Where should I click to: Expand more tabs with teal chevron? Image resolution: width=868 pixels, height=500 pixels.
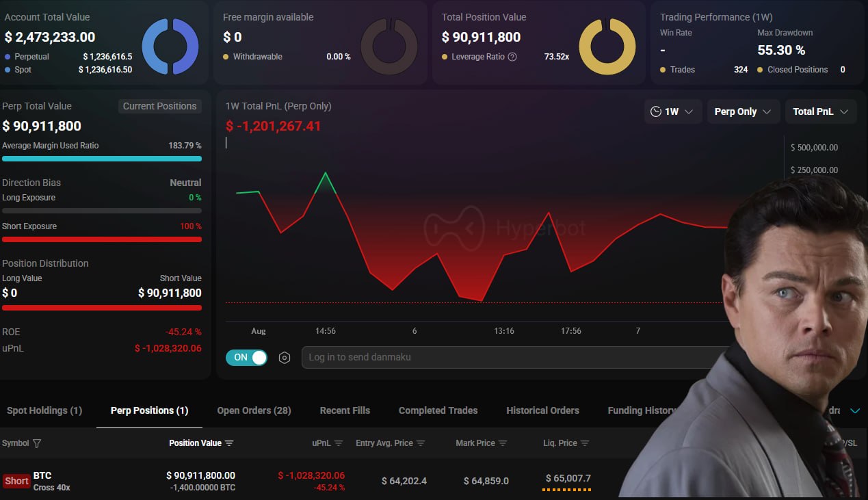click(855, 411)
